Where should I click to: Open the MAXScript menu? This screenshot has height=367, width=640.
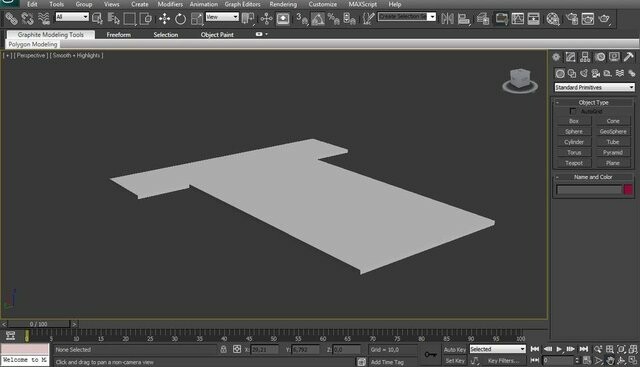click(362, 4)
